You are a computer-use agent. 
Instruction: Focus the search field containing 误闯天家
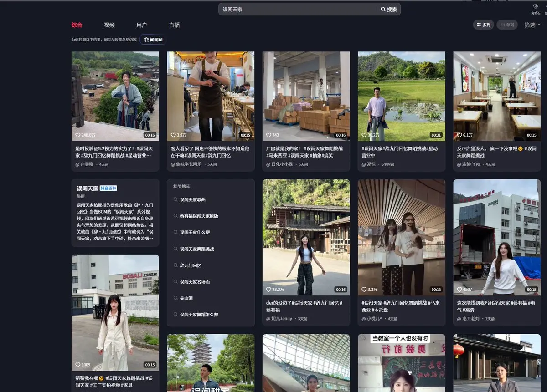(x=299, y=9)
